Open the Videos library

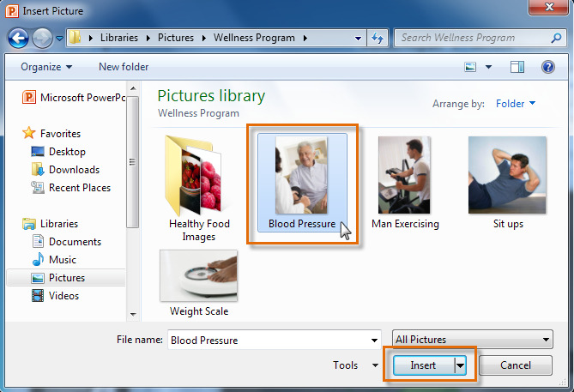[63, 296]
